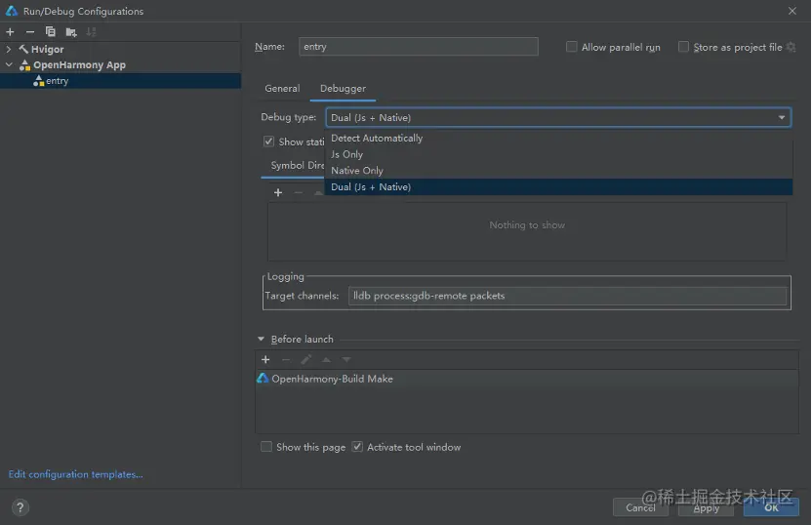Screen dimensions: 812x525
Task: Remove the selected configuration with minus icon
Action: point(30,32)
